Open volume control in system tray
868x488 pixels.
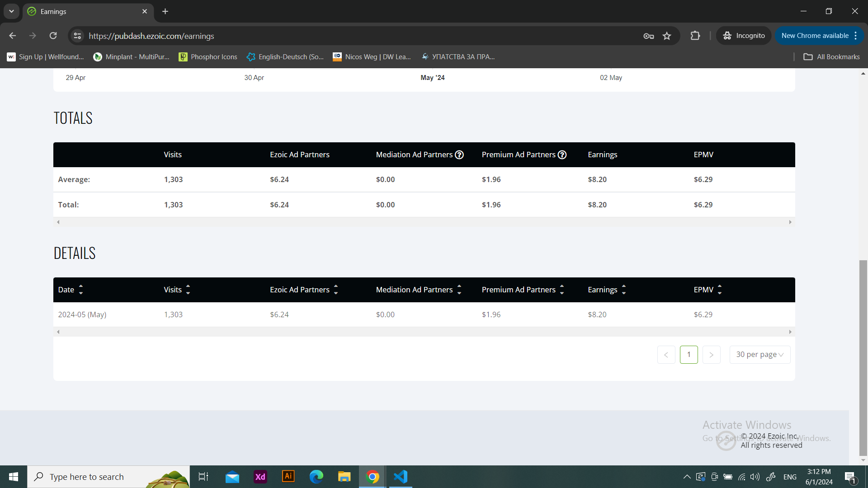coord(755,477)
